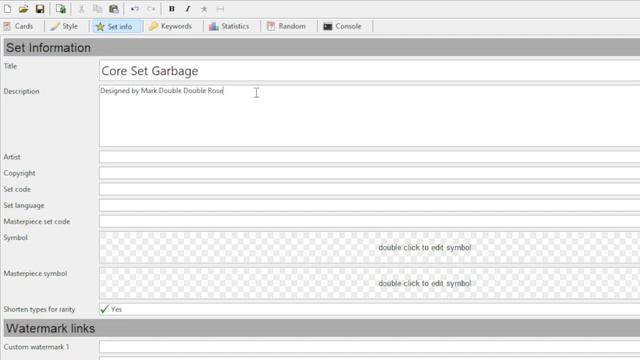Redo the last undone action
This screenshot has width=640, height=360.
coord(151,9)
